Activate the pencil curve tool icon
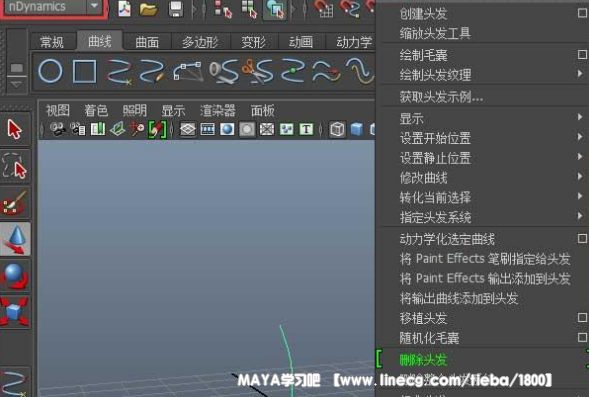589x397 pixels. tap(152, 71)
